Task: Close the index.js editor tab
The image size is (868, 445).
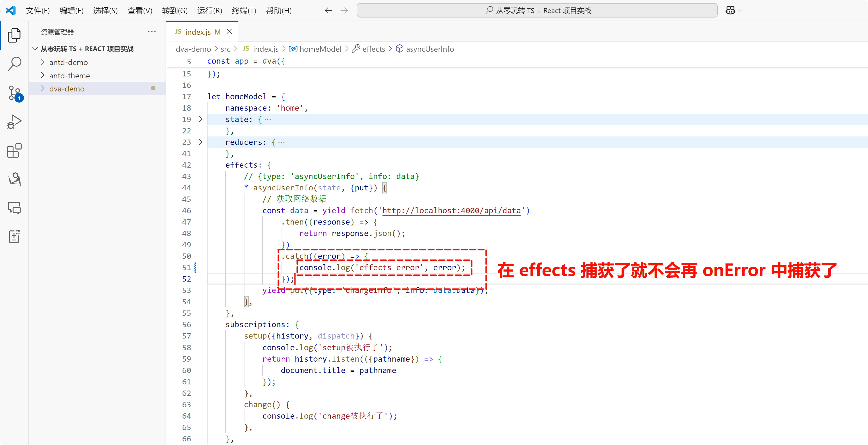Action: tap(229, 32)
